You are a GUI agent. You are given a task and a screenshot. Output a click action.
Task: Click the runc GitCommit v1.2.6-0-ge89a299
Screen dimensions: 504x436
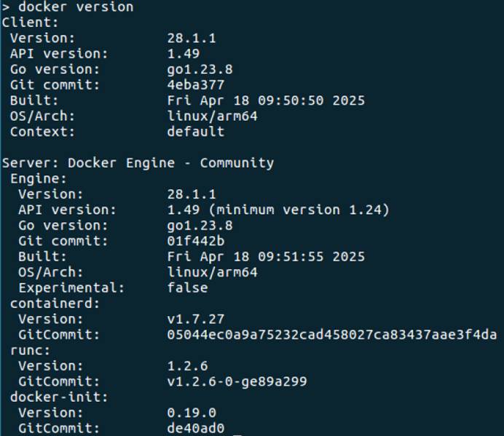pos(237,381)
